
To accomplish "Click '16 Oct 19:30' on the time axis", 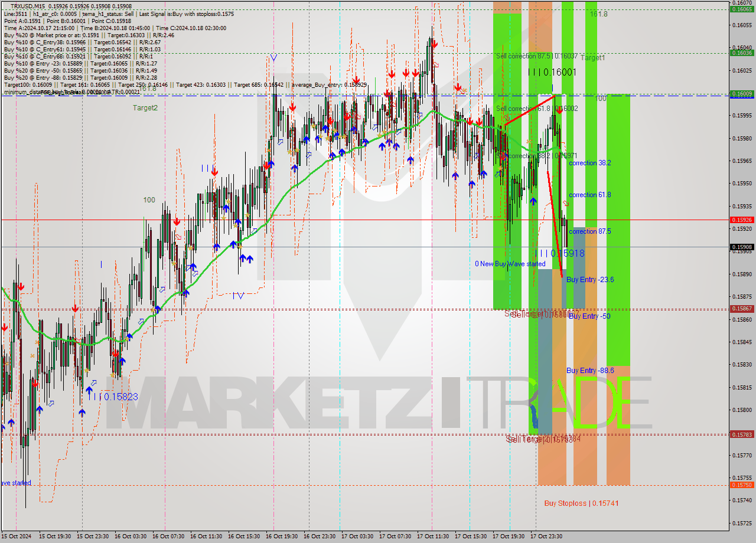I will click(282, 537).
